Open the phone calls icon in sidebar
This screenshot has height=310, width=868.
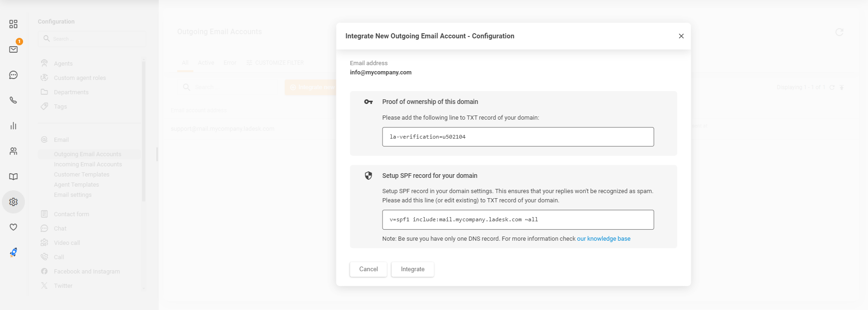click(x=13, y=100)
